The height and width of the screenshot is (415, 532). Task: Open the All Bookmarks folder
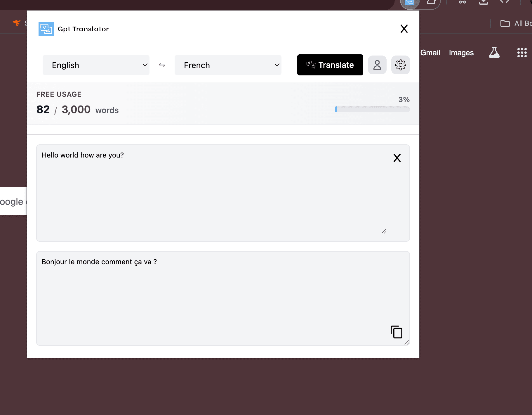coord(515,23)
